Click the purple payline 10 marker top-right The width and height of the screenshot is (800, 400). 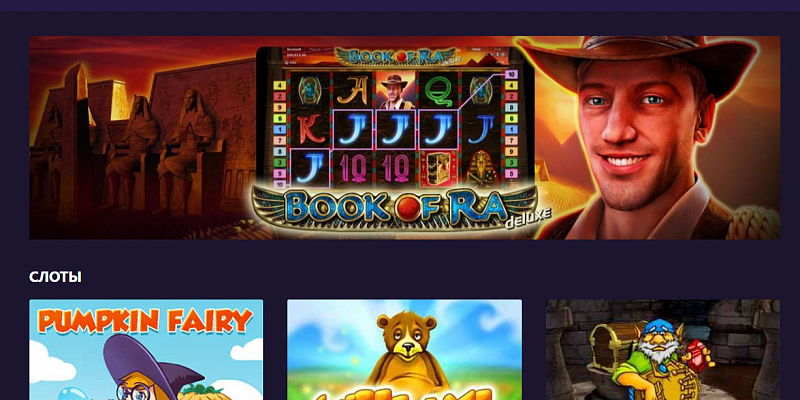[511, 74]
